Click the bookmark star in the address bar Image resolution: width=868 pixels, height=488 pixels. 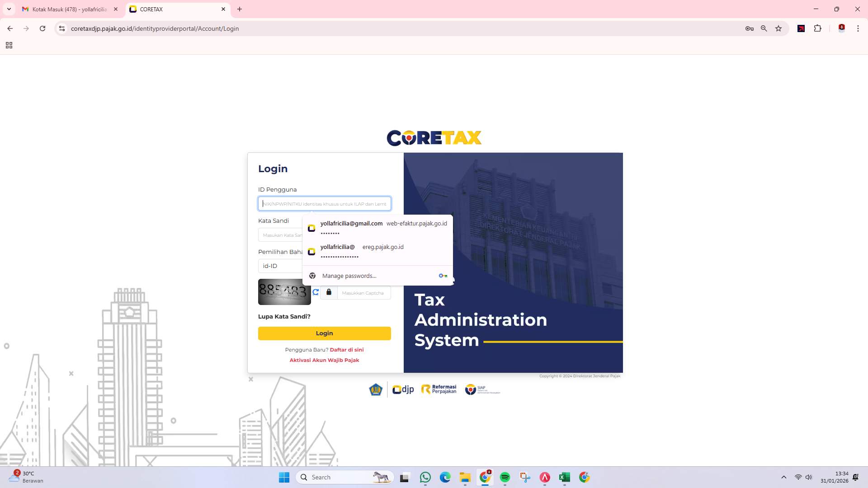tap(778, 28)
